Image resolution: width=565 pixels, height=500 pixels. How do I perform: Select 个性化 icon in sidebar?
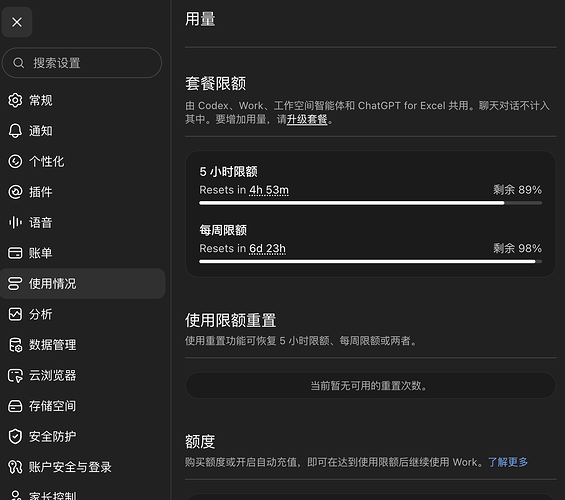coord(15,161)
